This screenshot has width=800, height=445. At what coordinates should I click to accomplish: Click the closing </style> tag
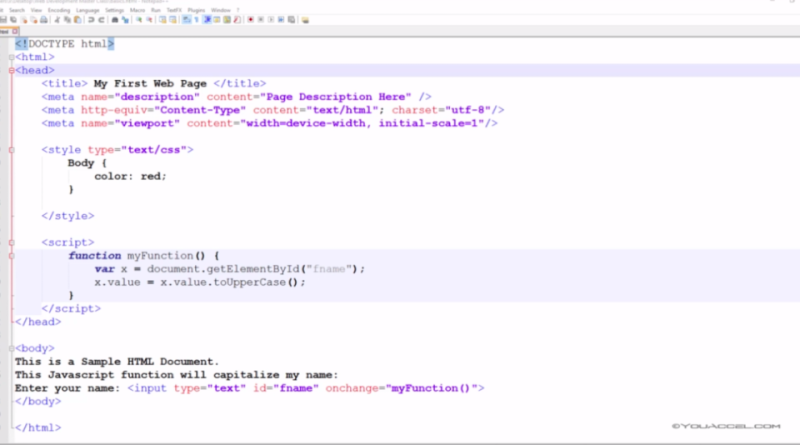(68, 216)
